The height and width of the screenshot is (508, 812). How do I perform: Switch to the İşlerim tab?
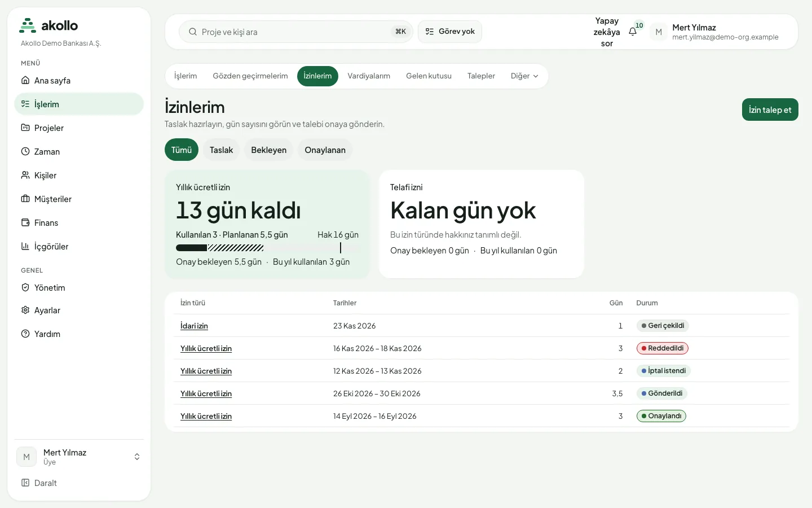click(186, 76)
